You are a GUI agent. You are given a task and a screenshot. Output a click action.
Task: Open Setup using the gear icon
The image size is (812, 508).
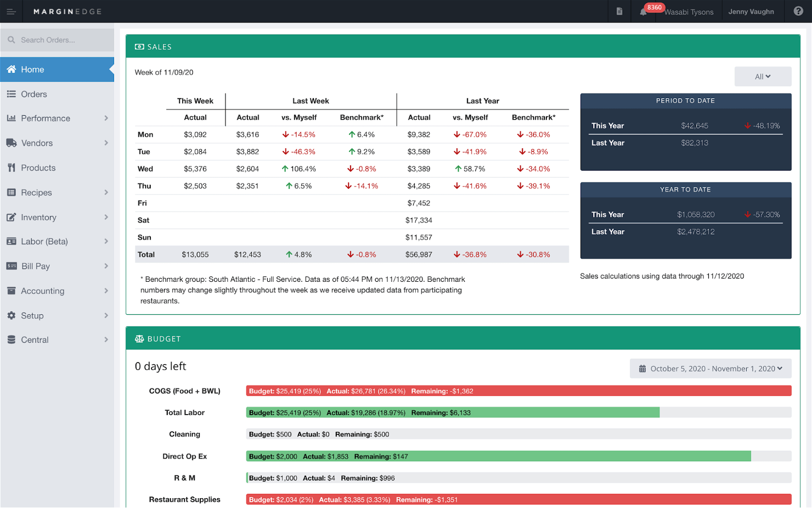pos(12,315)
